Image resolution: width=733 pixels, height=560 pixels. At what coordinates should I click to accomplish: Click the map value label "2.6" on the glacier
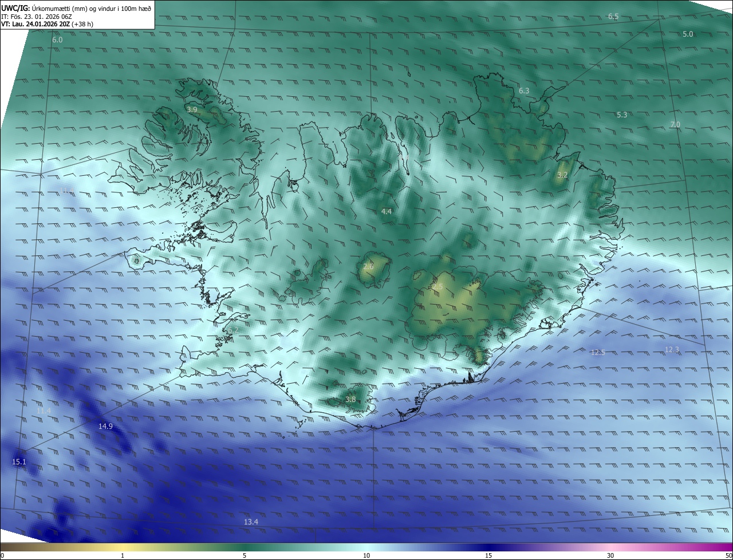(x=368, y=267)
